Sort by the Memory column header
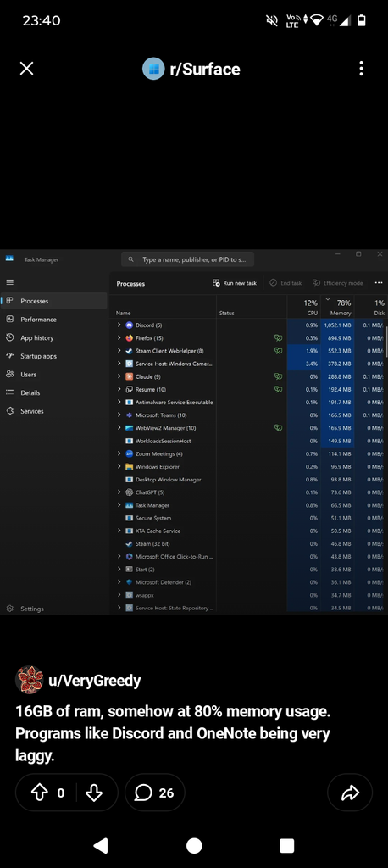Image resolution: width=388 pixels, height=868 pixels. click(338, 307)
